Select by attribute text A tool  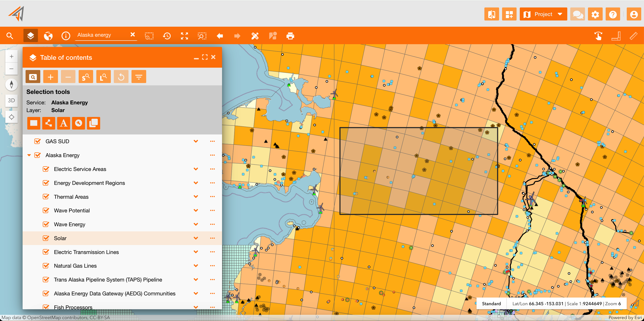click(x=64, y=123)
